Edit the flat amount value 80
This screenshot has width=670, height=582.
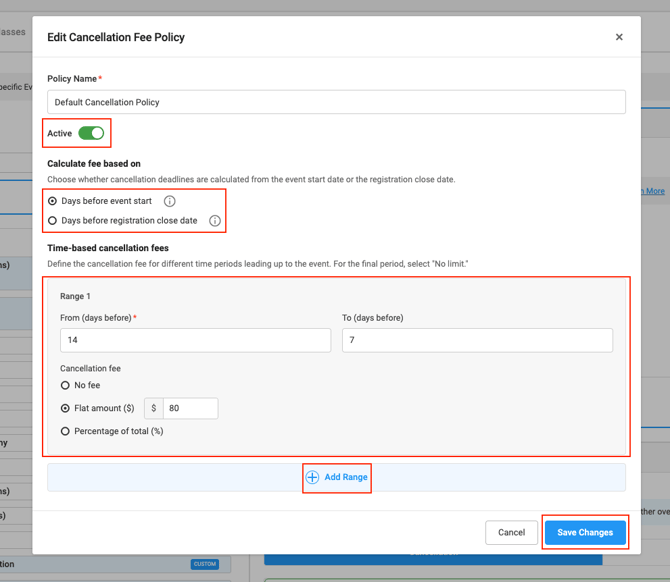[191, 409]
